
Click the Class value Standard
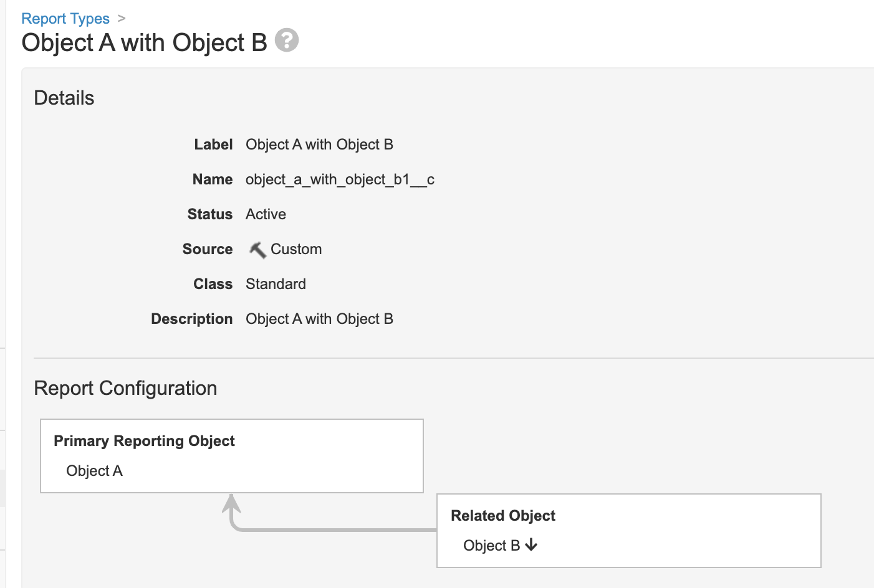coord(276,284)
